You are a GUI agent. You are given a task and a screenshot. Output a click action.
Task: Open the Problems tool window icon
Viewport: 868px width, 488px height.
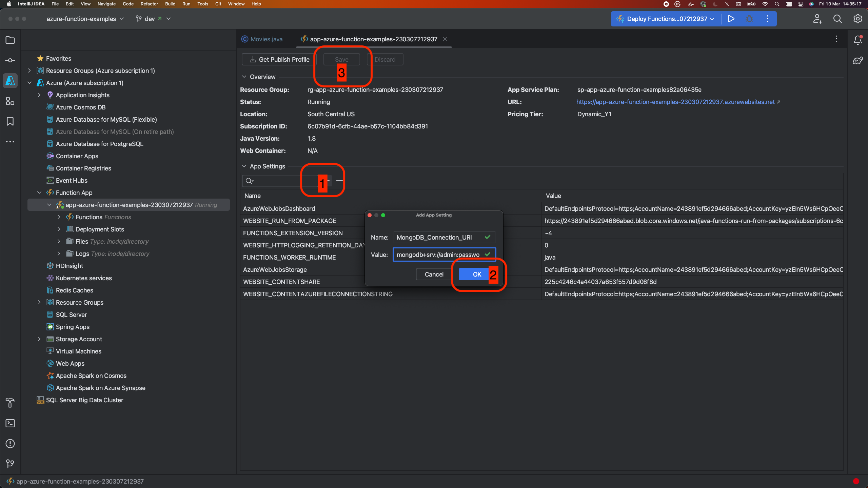point(10,444)
